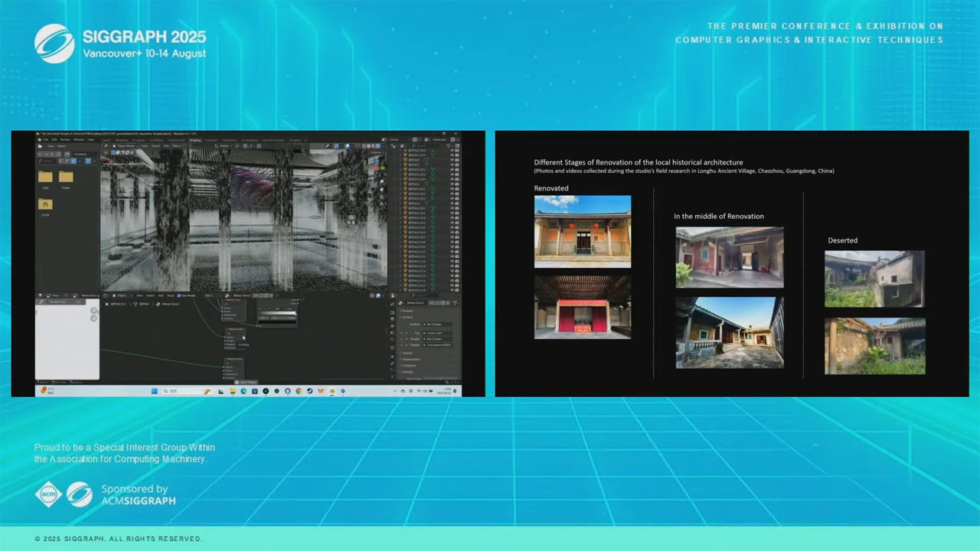Image resolution: width=980 pixels, height=551 pixels.
Task: Click the Transparent BSDF shader field
Action: (x=438, y=345)
